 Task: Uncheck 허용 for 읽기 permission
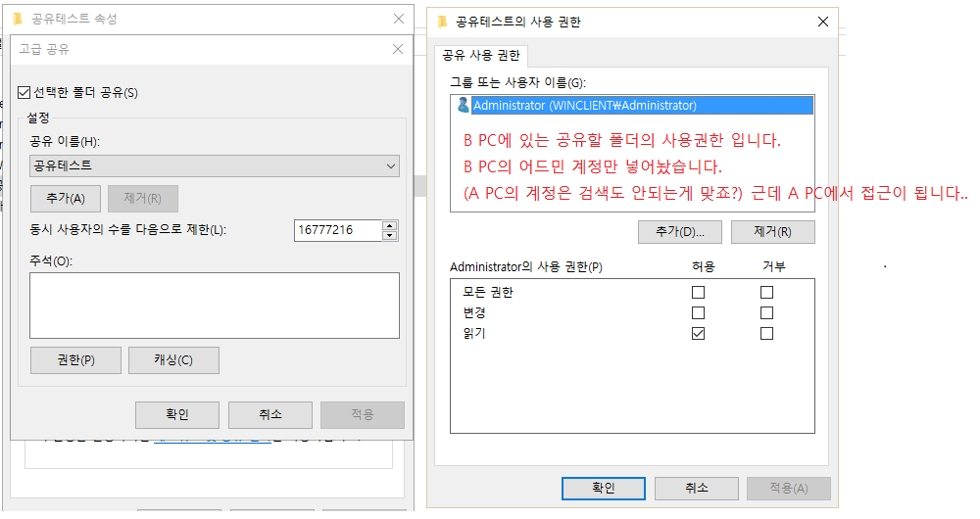point(698,334)
